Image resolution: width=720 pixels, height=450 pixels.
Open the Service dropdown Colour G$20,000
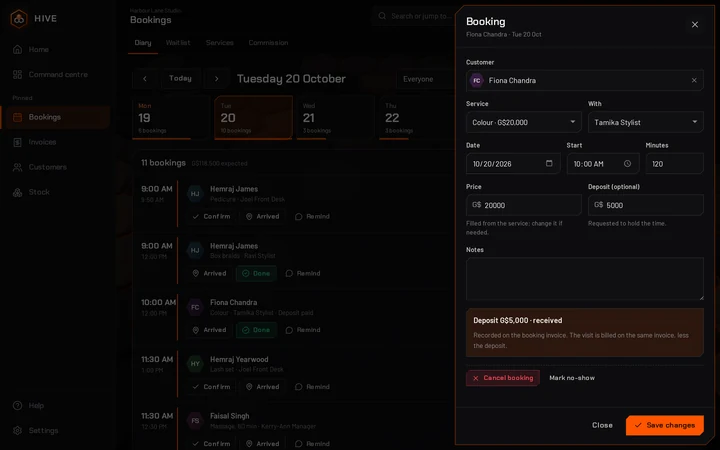tap(523, 122)
